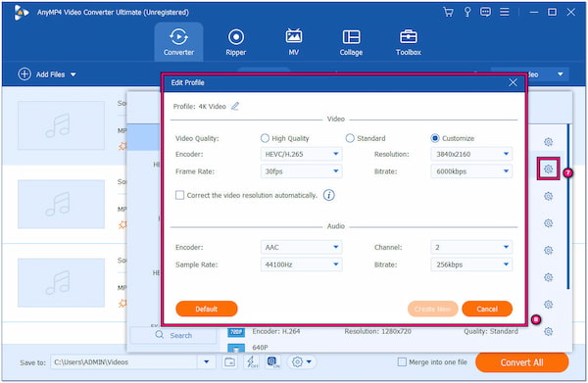The height and width of the screenshot is (383, 588).
Task: Toggle the lightning acceleration OFF icon
Action: tap(251, 362)
